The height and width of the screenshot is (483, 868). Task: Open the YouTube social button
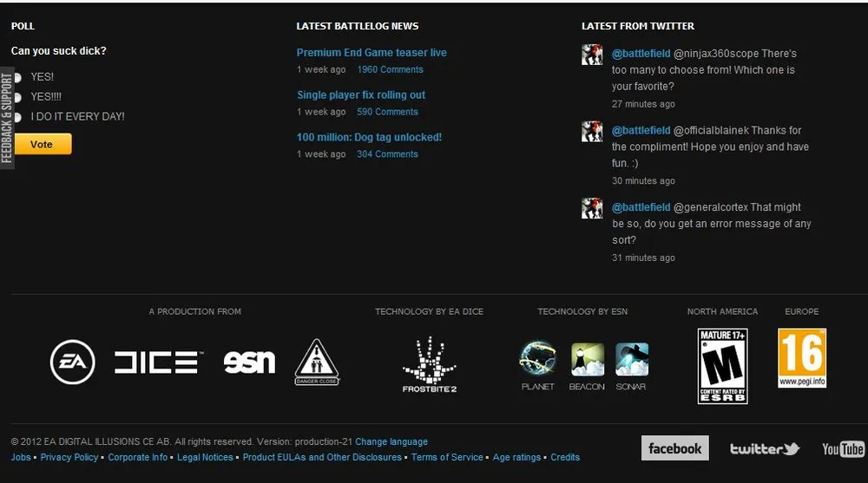[x=842, y=448]
